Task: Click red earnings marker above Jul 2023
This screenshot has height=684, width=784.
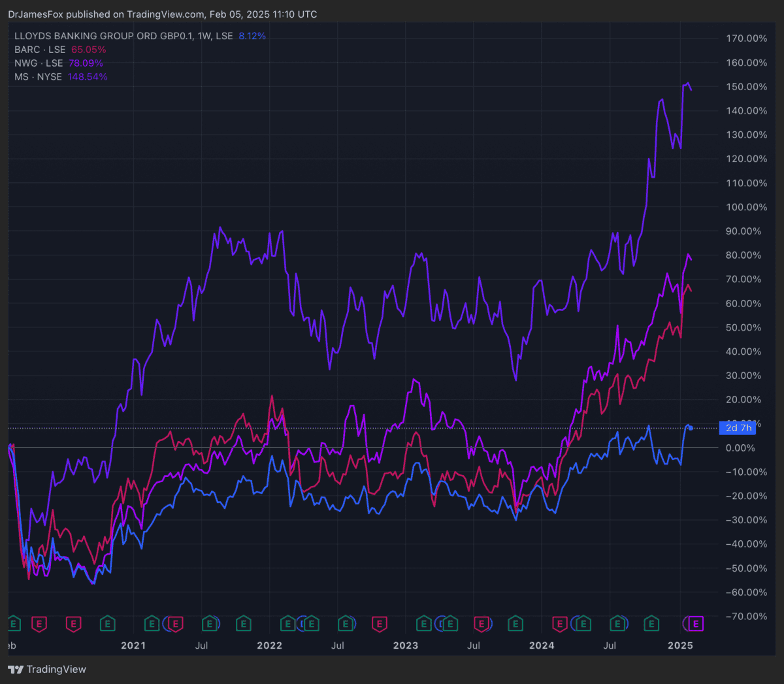Action: coord(482,624)
